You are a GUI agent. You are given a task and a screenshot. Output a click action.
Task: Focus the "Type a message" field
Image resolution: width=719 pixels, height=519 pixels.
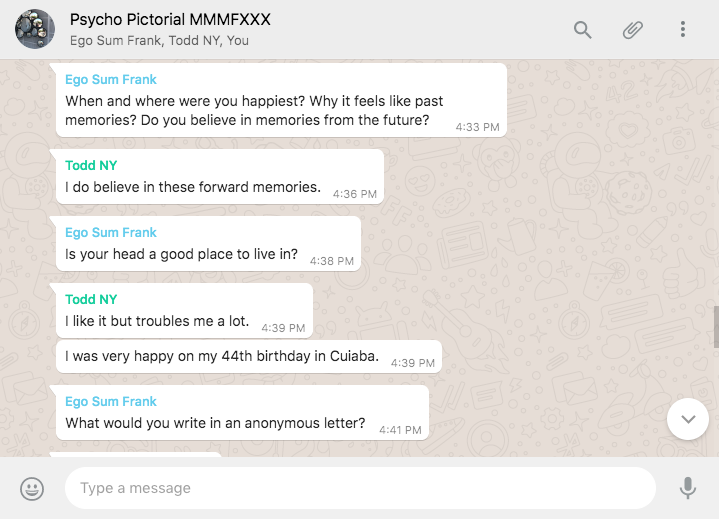tap(360, 488)
